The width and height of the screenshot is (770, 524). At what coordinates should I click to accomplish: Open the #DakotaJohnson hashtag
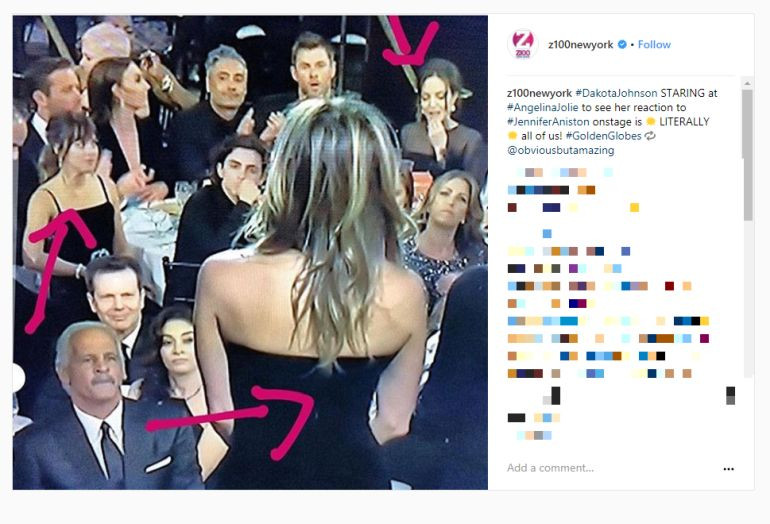click(x=616, y=93)
